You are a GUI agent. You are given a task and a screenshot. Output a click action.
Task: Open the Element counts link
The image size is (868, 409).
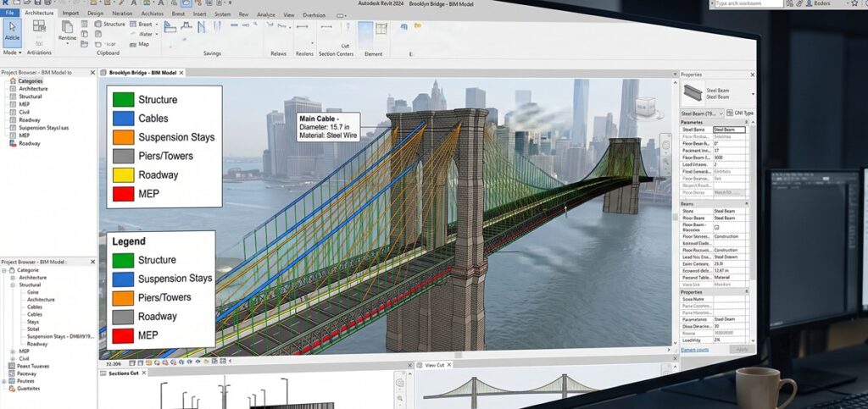(694, 350)
